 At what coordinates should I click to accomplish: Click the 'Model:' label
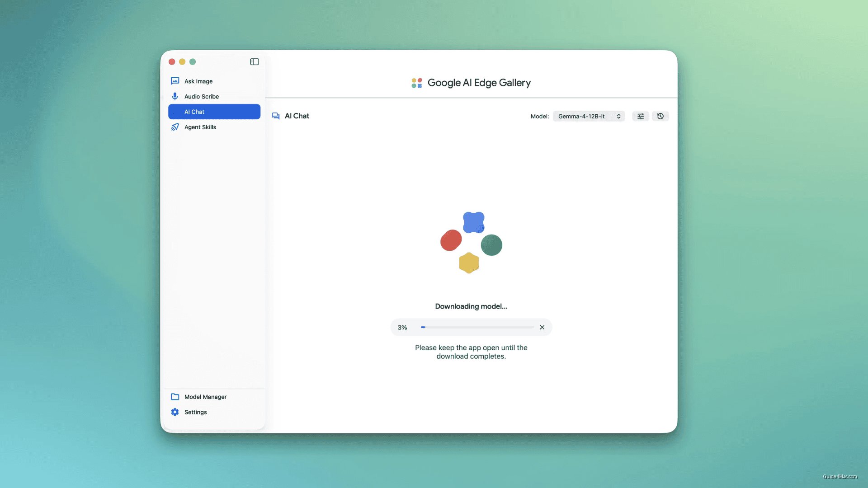pos(540,117)
